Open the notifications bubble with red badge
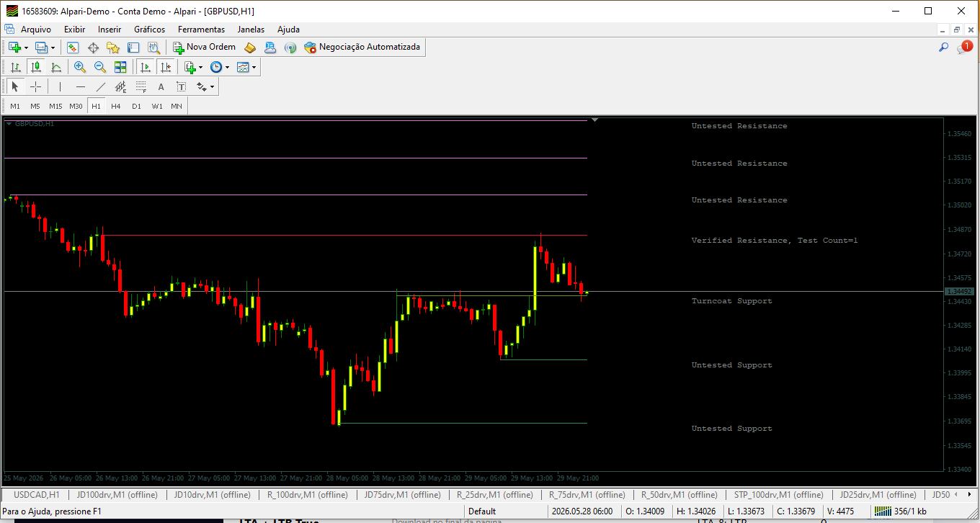980x523 pixels. (964, 48)
